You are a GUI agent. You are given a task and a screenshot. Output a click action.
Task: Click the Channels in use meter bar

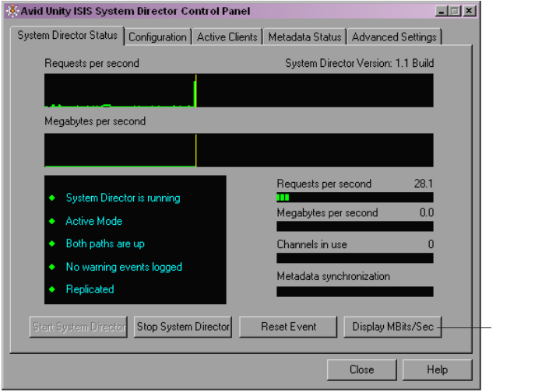(355, 258)
